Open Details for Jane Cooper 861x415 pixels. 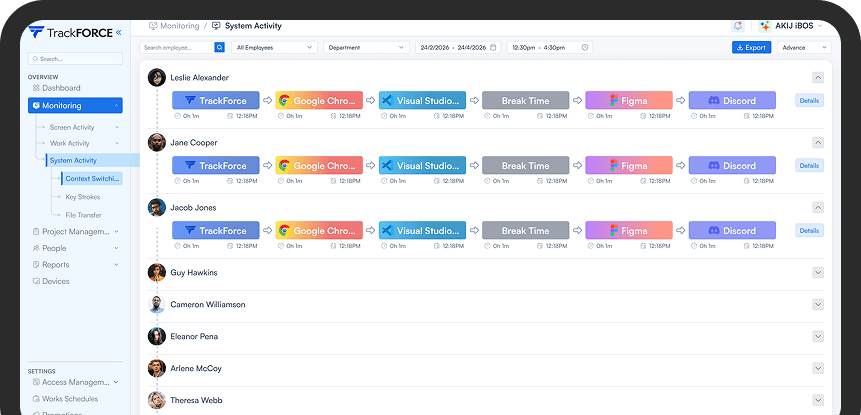pos(809,165)
